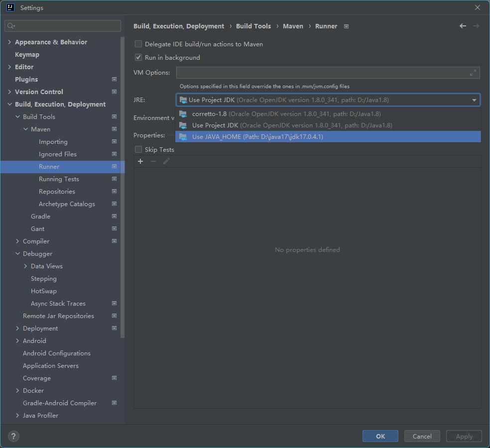Expand the Java Profiler node
The image size is (490, 448).
click(x=17, y=416)
